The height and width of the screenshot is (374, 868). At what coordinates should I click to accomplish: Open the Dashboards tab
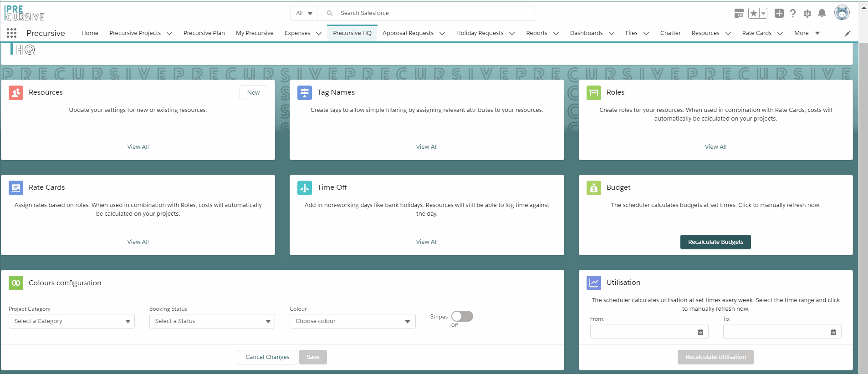[x=586, y=33]
